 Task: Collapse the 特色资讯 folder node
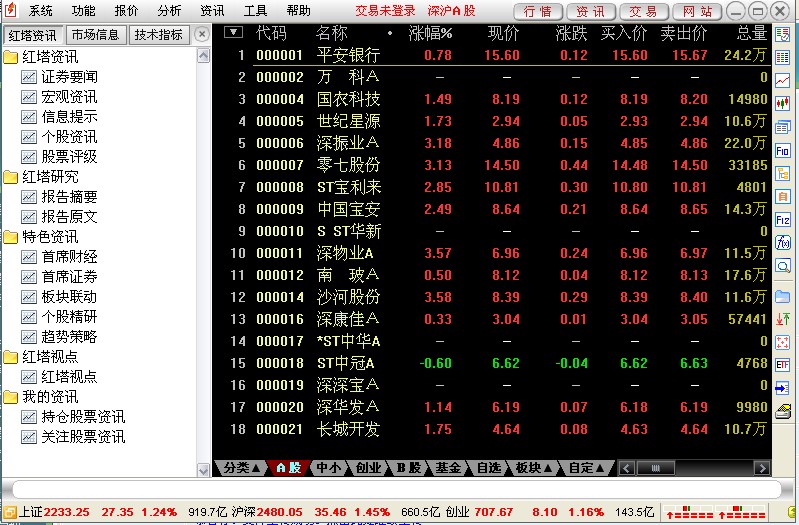(x=11, y=237)
